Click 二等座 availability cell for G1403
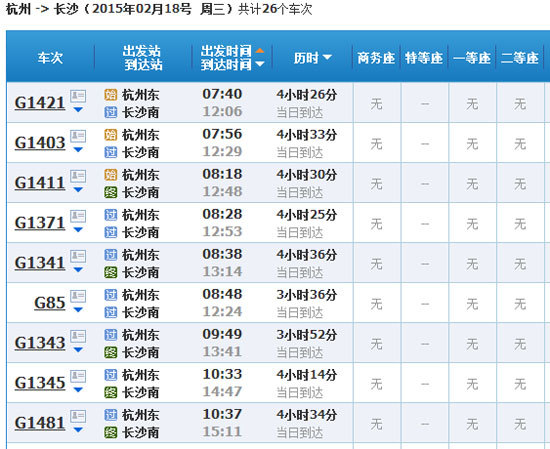The height and width of the screenshot is (449, 550). coord(520,144)
